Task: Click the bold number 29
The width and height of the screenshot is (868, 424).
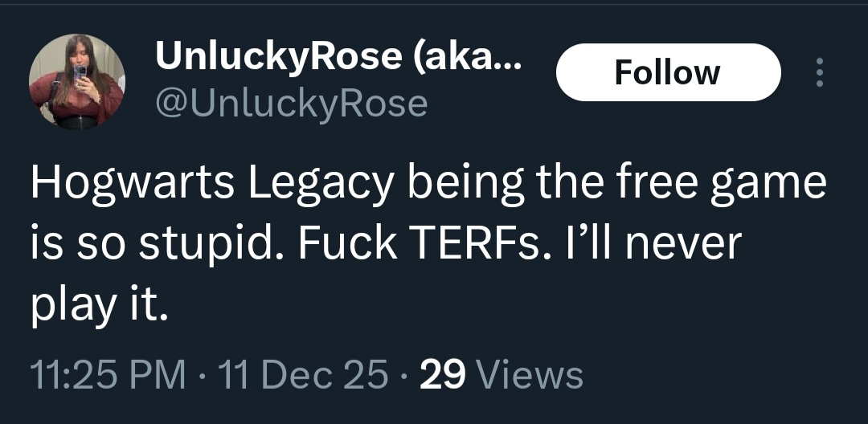Action: tap(442, 375)
